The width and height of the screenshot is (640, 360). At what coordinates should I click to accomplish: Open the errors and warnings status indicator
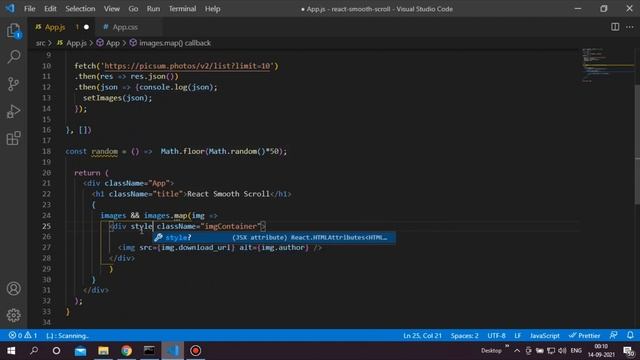click(x=23, y=336)
